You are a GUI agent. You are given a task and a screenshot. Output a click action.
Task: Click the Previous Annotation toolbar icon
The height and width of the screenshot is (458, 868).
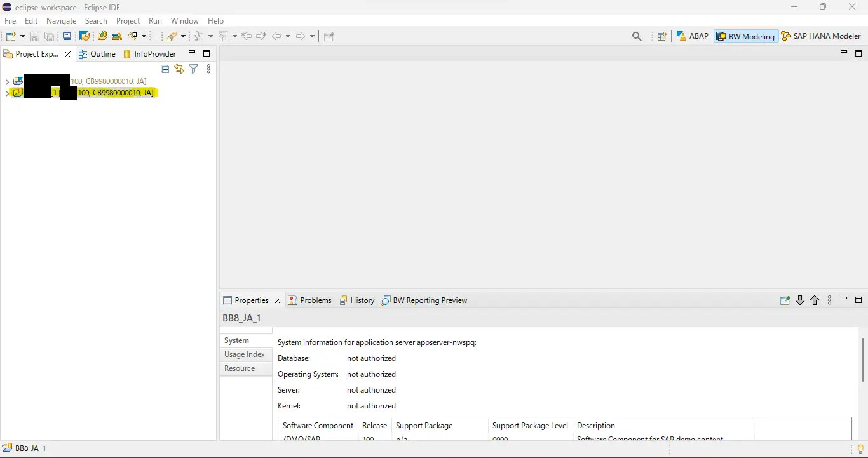point(223,36)
